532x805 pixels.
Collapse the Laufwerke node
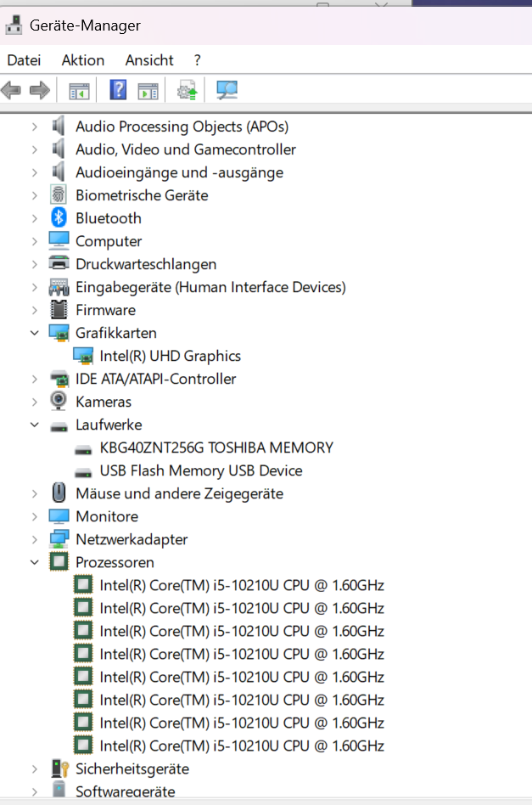point(35,425)
